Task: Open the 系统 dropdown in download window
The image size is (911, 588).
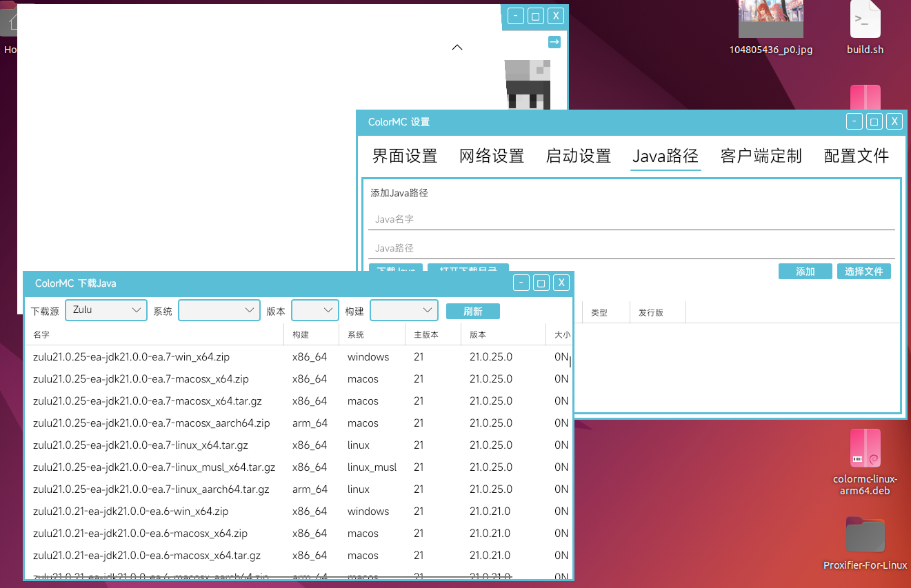Action: pyautogui.click(x=219, y=310)
